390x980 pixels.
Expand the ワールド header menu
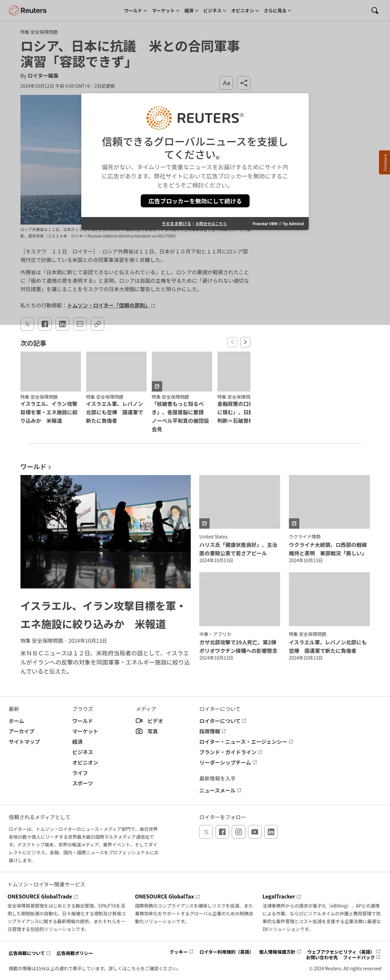tap(135, 11)
